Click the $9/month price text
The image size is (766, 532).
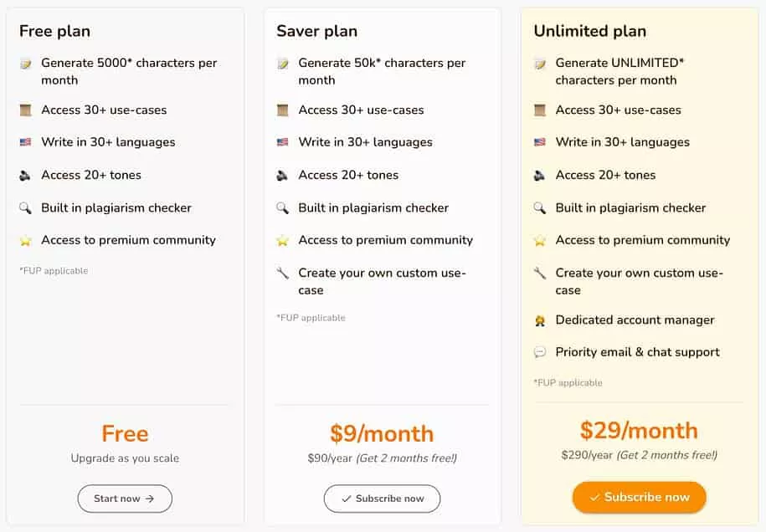pos(382,433)
